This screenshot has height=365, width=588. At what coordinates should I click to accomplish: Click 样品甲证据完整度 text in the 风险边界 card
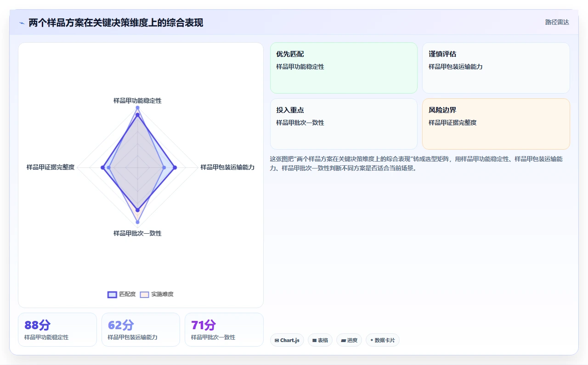[452, 123]
